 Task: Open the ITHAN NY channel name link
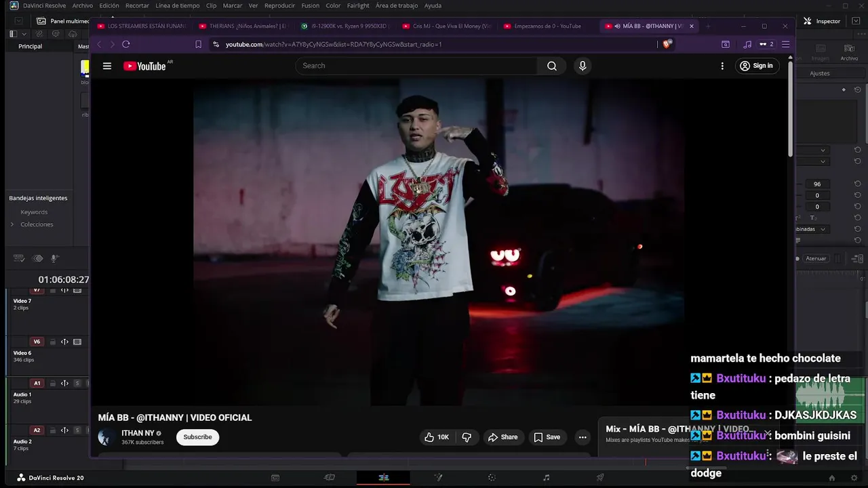coord(138,433)
